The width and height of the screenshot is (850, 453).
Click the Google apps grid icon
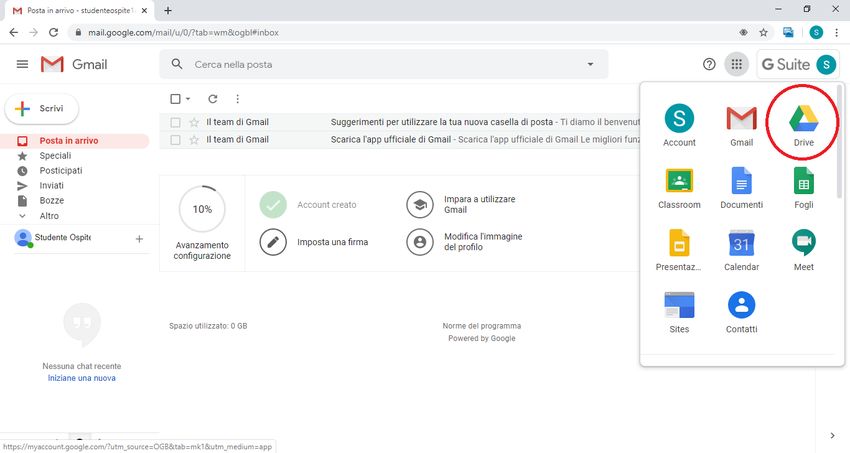(737, 64)
